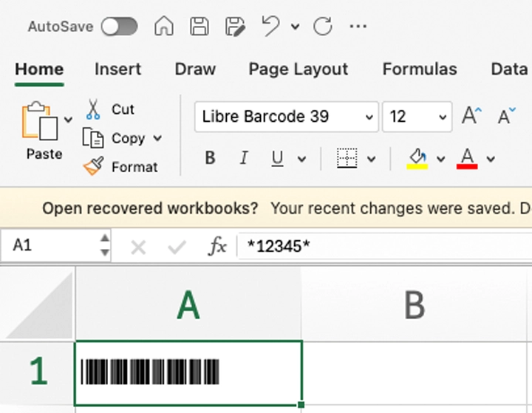Expand the fill color arrow
This screenshot has width=532, height=413.
[x=440, y=159]
